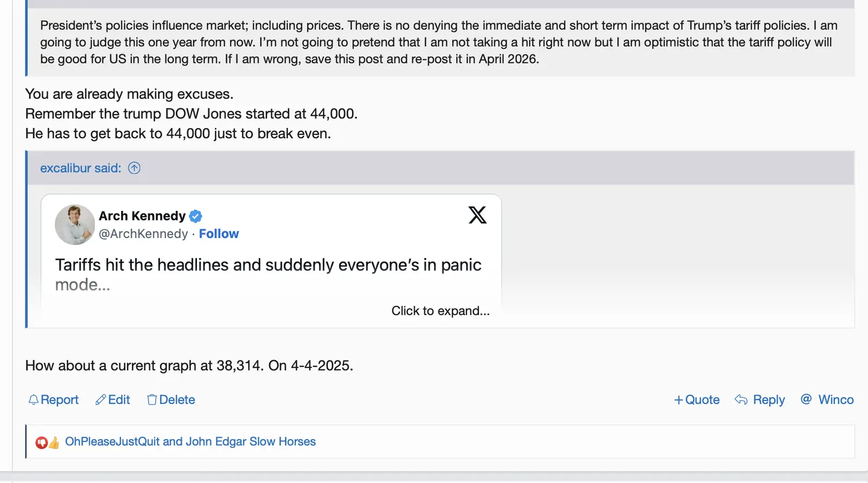Open the "excalibur said:" quote source link
The height and width of the screenshot is (483, 868).
pos(80,168)
